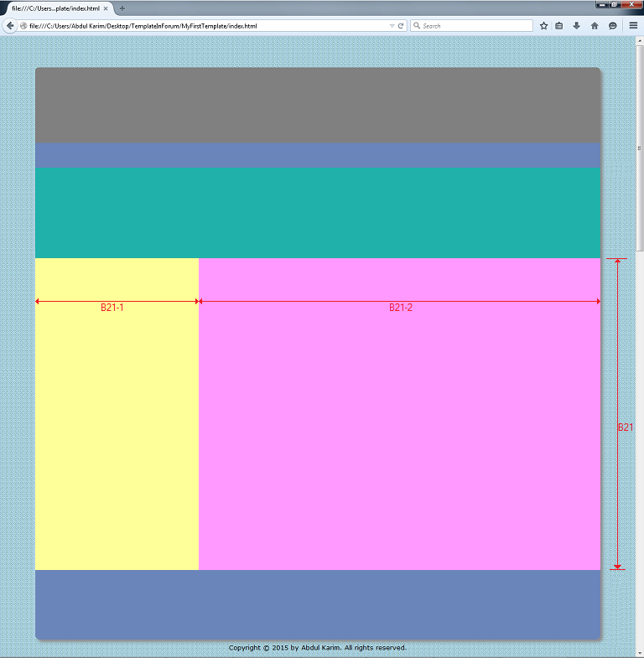The height and width of the screenshot is (658, 644).
Task: Go to the Firefox Home page
Action: (x=595, y=26)
